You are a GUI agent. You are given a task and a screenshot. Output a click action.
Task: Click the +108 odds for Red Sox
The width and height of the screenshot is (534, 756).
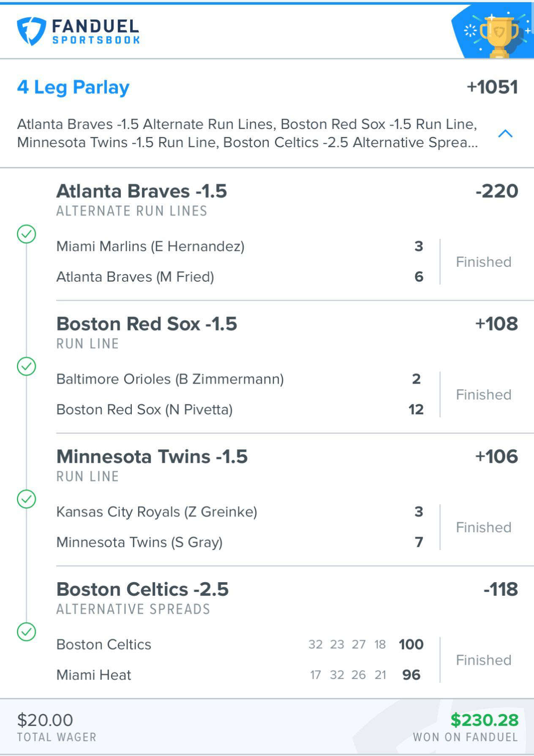497,324
